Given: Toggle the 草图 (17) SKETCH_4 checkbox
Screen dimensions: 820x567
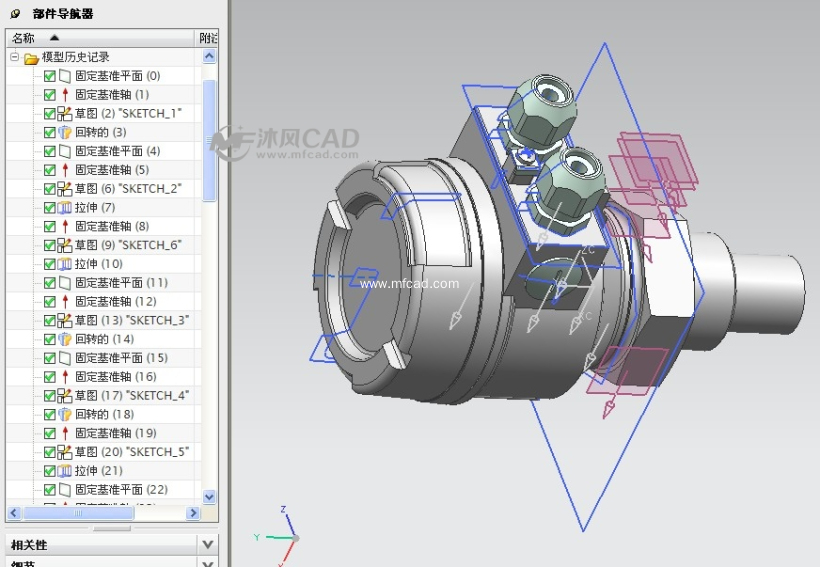Looking at the screenshot, I should click(50, 396).
